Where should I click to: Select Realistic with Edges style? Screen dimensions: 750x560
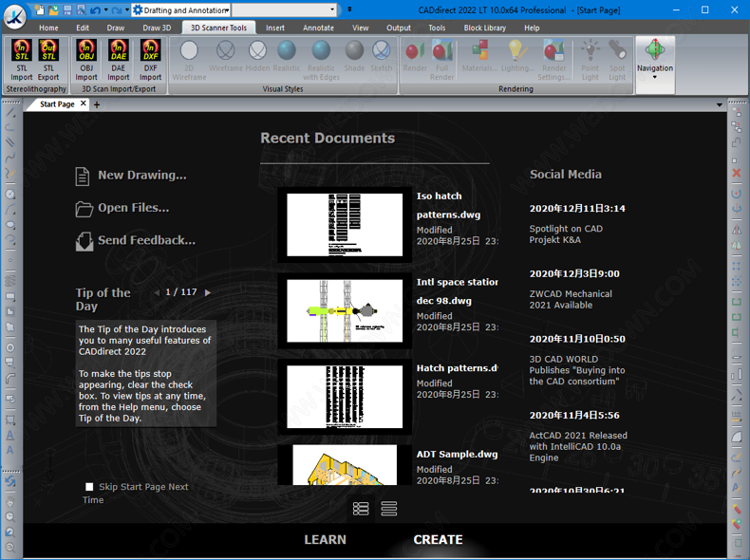[321, 60]
